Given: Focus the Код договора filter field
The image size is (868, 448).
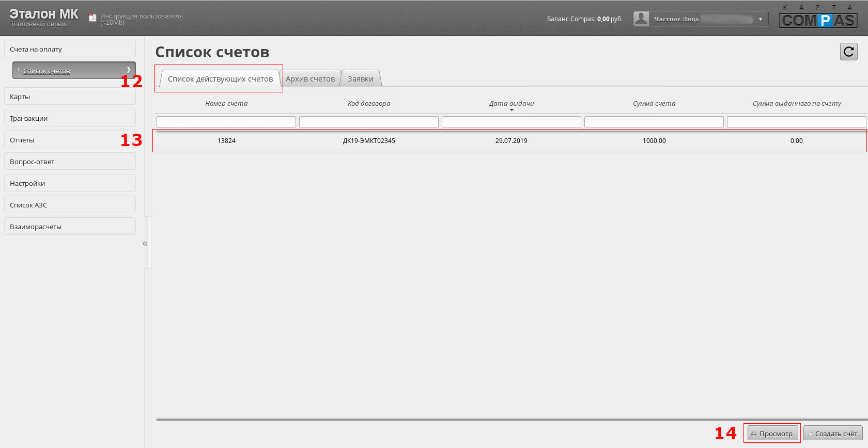Looking at the screenshot, I should pos(369,122).
